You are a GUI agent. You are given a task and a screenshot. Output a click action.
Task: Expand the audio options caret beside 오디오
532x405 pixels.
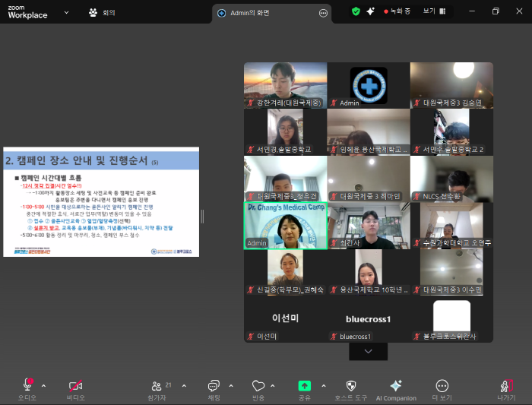pos(44,386)
